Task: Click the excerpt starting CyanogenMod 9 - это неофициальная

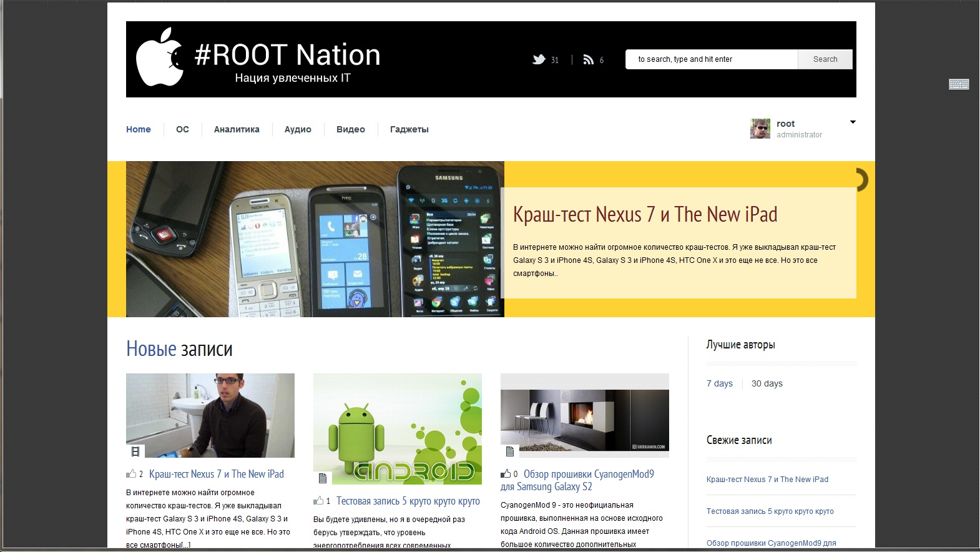Action: pyautogui.click(x=582, y=525)
